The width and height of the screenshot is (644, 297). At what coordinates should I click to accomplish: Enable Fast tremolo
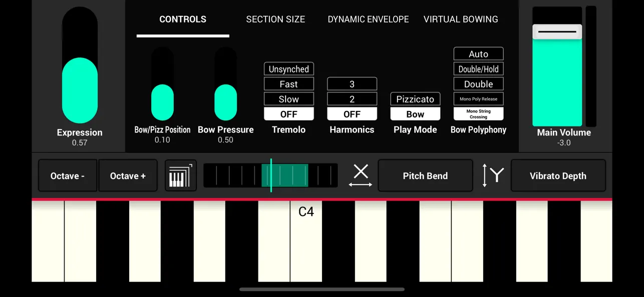point(288,84)
